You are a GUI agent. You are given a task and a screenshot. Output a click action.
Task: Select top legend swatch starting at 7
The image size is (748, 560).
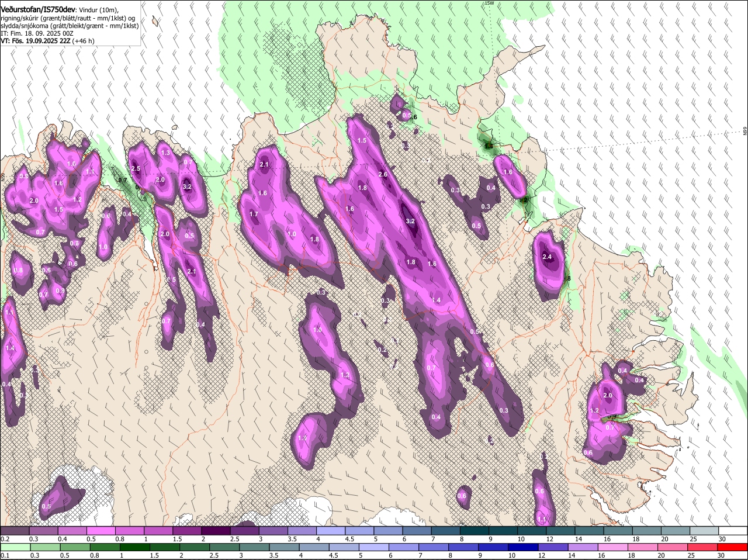tap(445, 530)
